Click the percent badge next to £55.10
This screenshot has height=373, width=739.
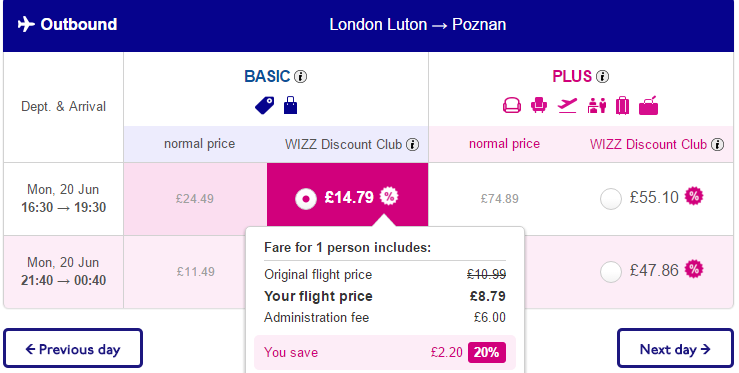click(693, 196)
